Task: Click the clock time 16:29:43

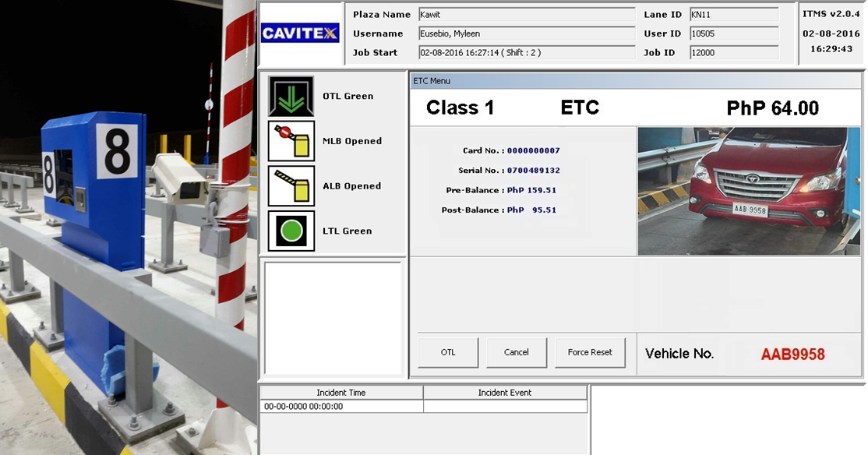Action: pyautogui.click(x=831, y=49)
